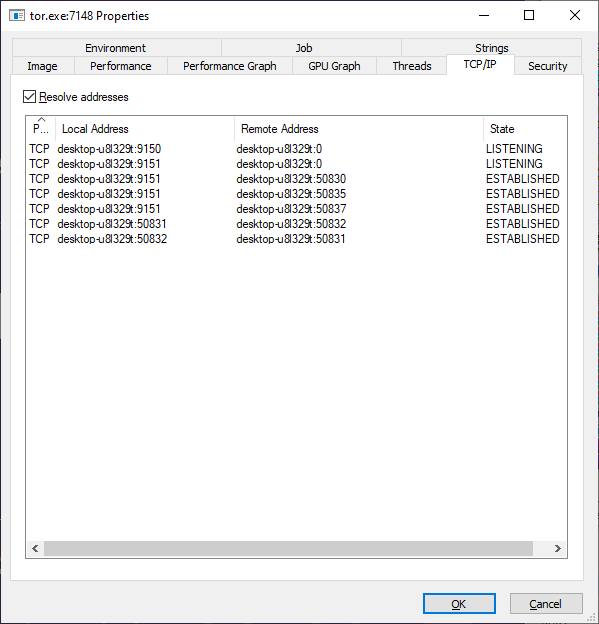This screenshot has height=624, width=599.
Task: Maximize the Properties window
Action: [x=529, y=16]
